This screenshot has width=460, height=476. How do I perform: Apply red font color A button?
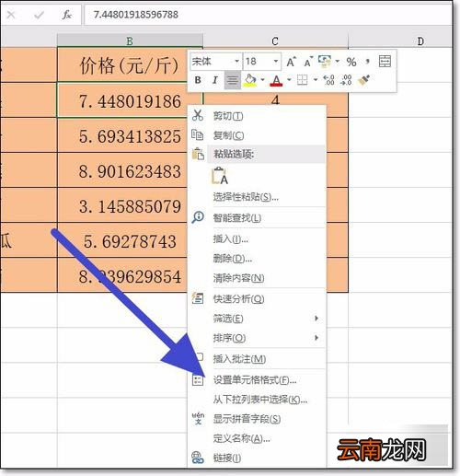tap(276, 80)
